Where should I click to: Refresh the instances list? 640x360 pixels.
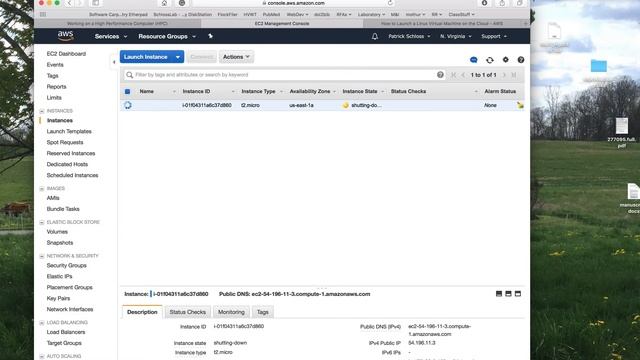[490, 60]
